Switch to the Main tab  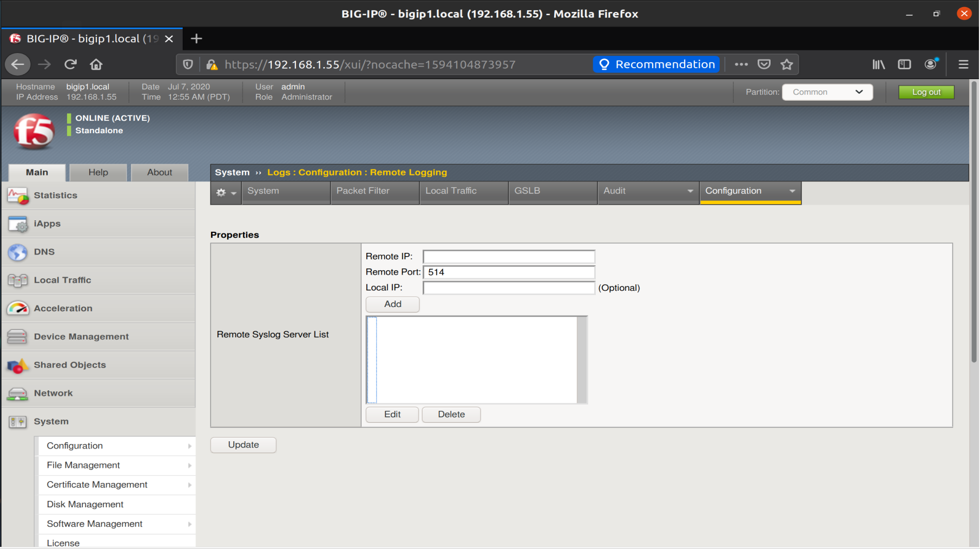tap(37, 173)
